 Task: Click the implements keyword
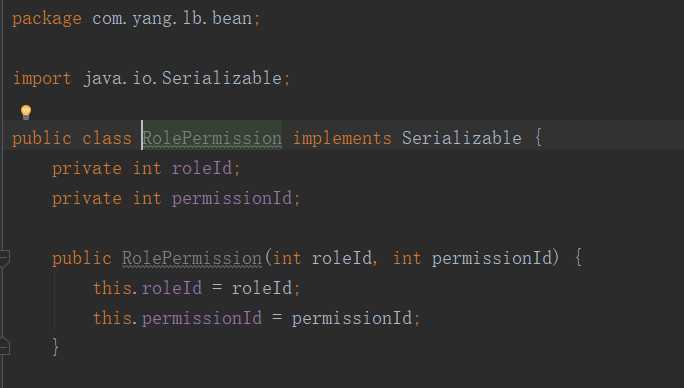[x=342, y=138]
